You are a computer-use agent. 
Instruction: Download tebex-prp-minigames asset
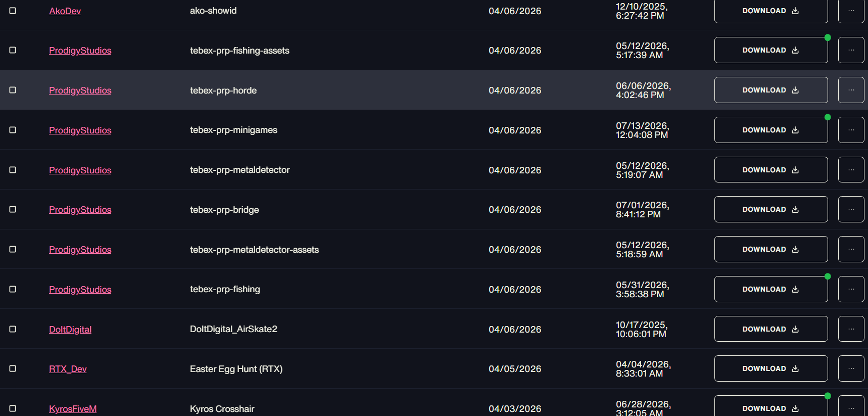[x=771, y=130]
